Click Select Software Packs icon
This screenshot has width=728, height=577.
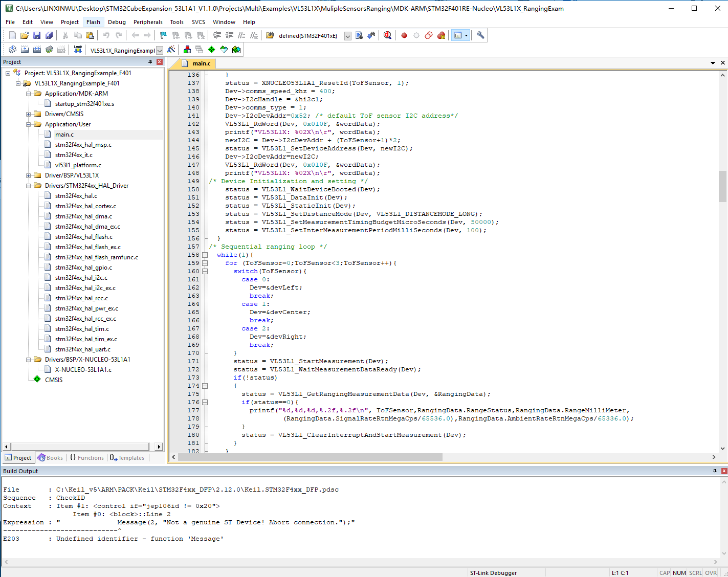pyautogui.click(x=224, y=50)
